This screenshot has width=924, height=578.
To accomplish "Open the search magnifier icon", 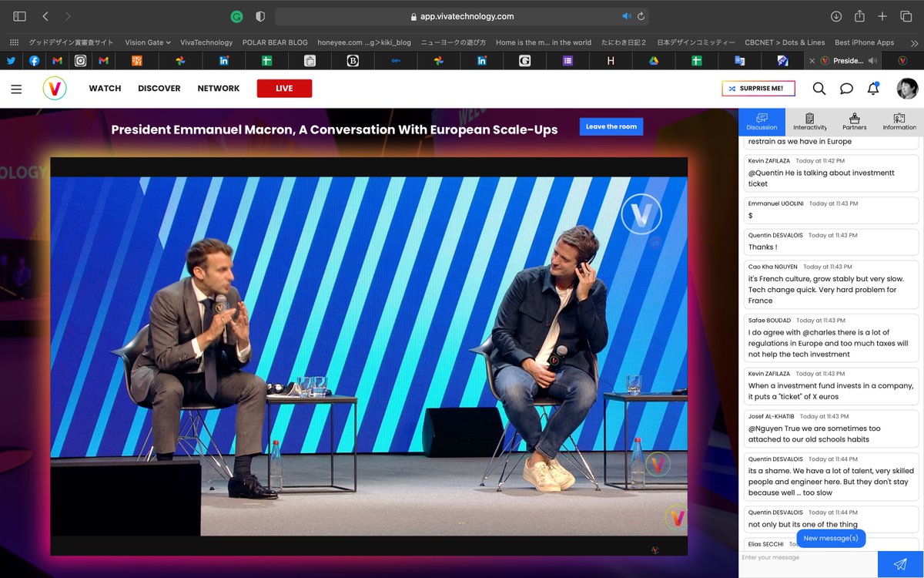I will coord(819,89).
